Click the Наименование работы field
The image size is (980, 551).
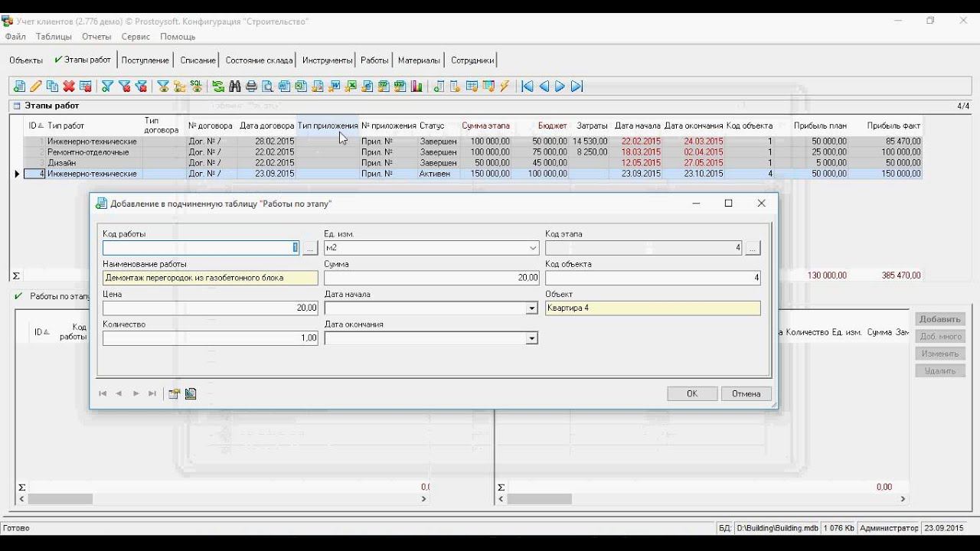coord(211,278)
